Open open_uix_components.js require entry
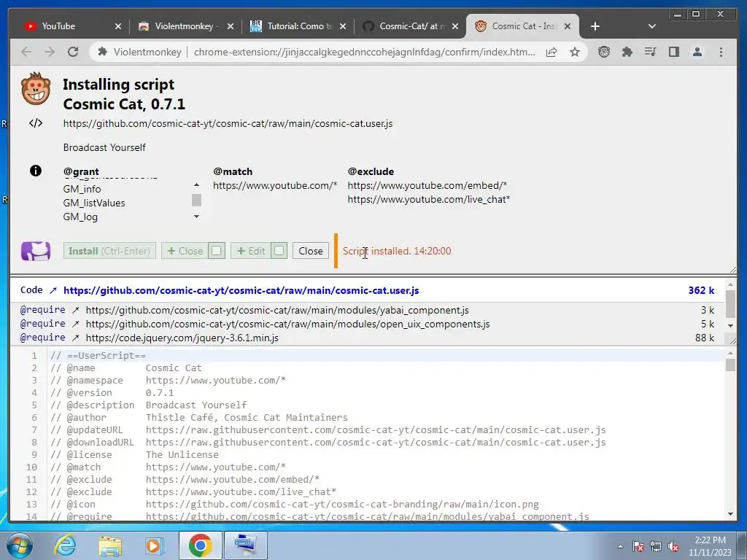Image resolution: width=747 pixels, height=560 pixels. point(287,324)
